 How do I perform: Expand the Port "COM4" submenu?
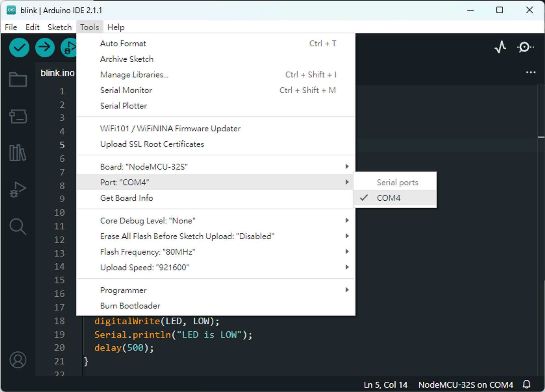[x=216, y=182]
